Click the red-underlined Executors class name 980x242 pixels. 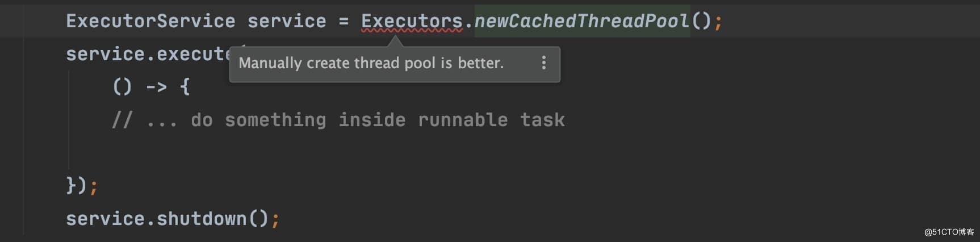[x=412, y=21]
